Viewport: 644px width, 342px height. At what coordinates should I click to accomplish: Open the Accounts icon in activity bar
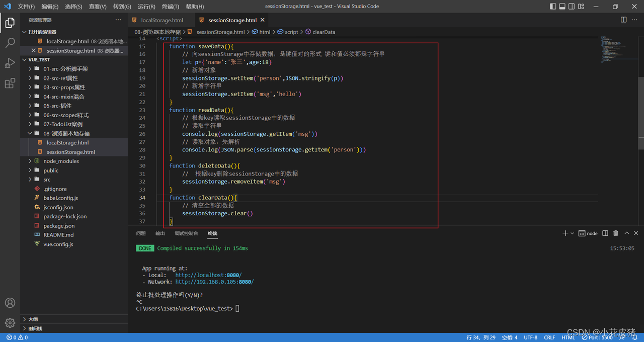coord(10,303)
